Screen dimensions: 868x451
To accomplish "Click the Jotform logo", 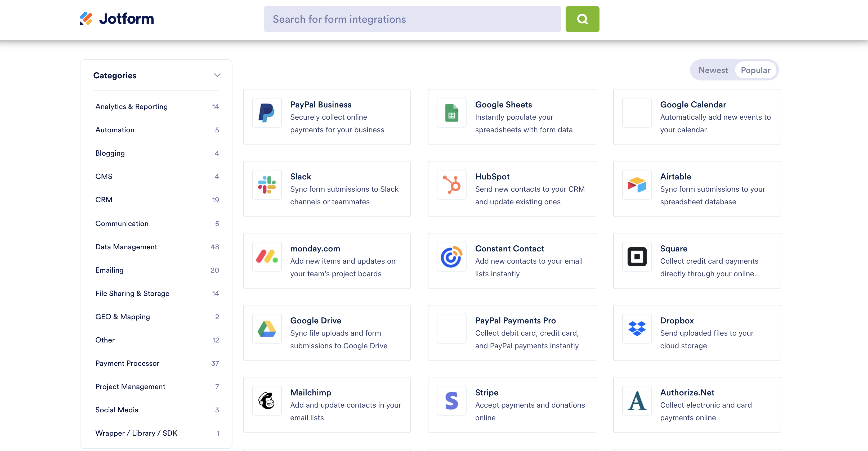I will click(x=117, y=19).
